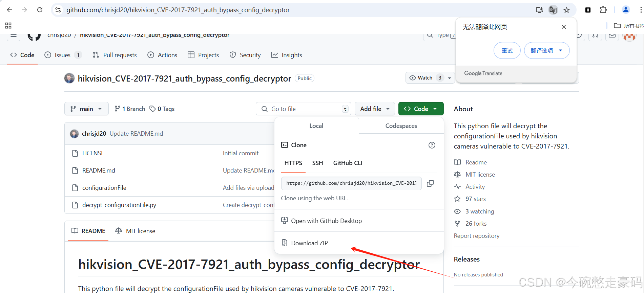The height and width of the screenshot is (293, 644).
Task: Open the all bookmarks (所有书签) folder
Action: pyautogui.click(x=629, y=26)
